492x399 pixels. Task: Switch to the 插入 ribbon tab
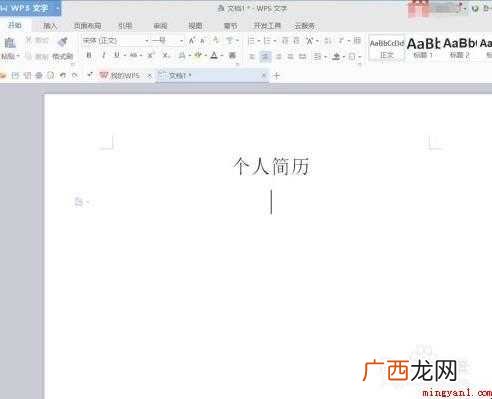(50, 26)
